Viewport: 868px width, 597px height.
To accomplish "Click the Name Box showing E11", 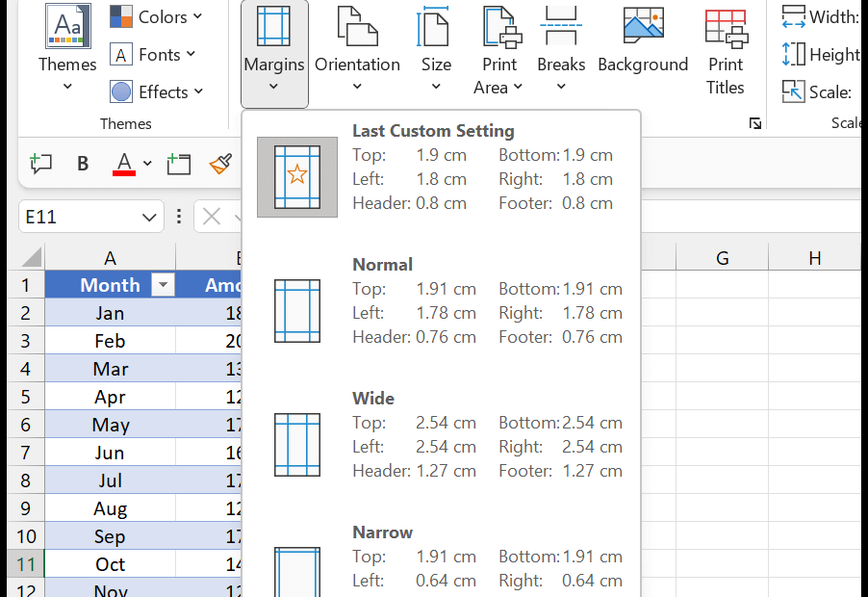I will click(x=80, y=217).
